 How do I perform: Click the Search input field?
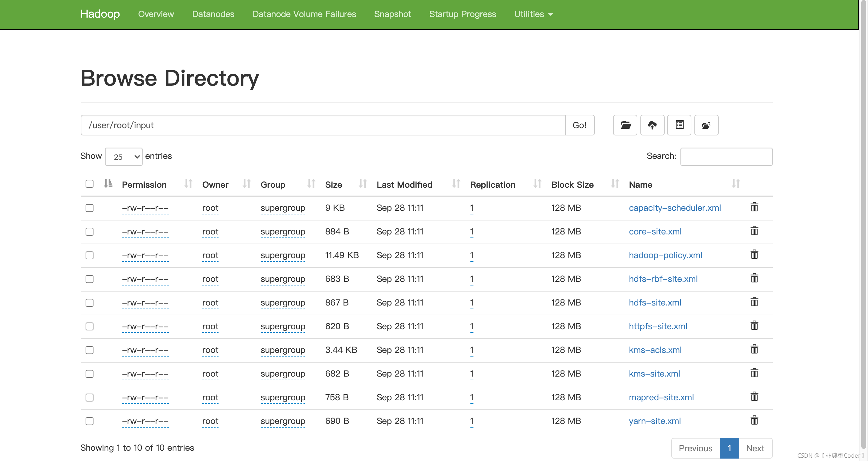(726, 156)
